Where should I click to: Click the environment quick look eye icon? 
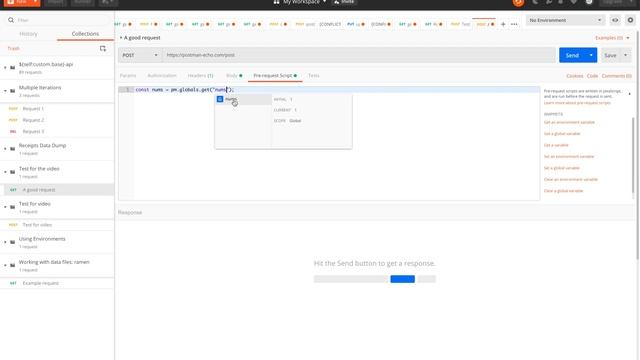click(x=615, y=20)
